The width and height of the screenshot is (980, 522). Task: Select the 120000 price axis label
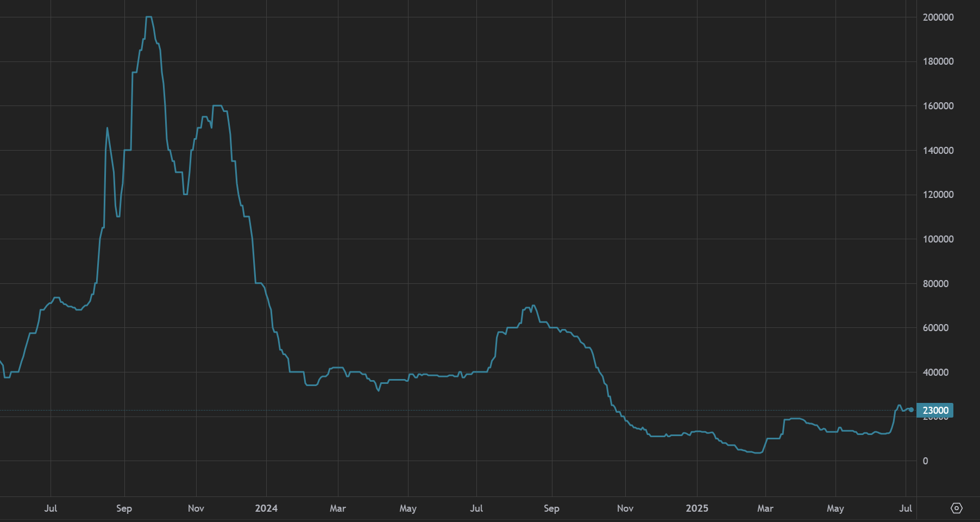click(938, 195)
